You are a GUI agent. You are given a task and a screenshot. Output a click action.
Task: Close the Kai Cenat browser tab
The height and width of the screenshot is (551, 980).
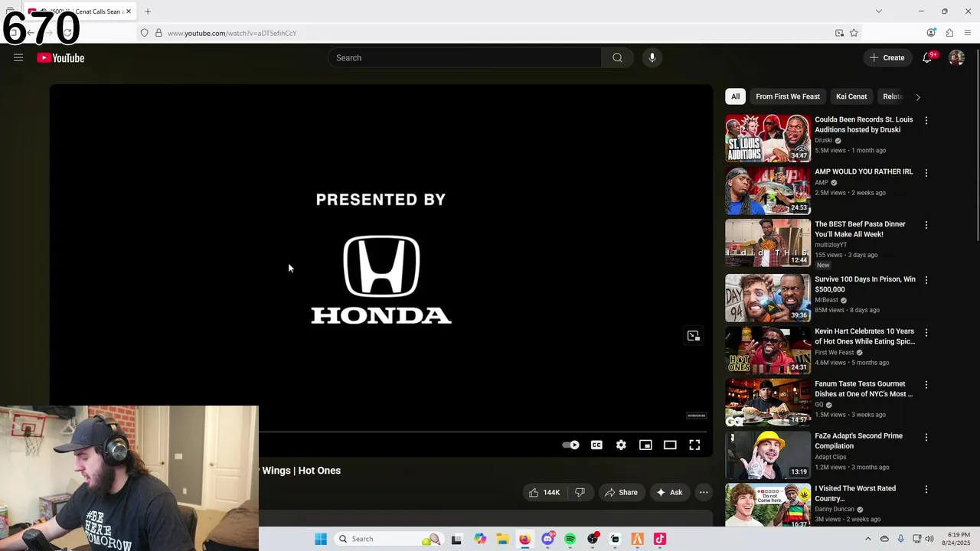[129, 11]
